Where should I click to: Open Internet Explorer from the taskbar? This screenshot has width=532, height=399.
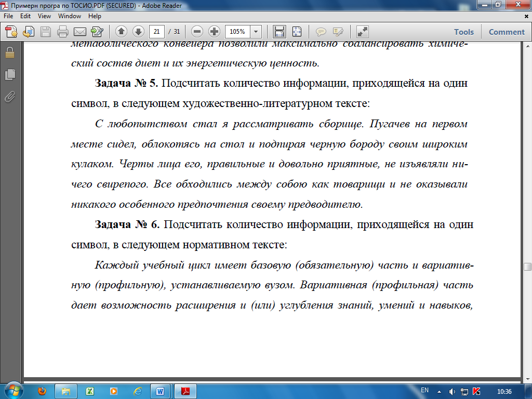(137, 391)
